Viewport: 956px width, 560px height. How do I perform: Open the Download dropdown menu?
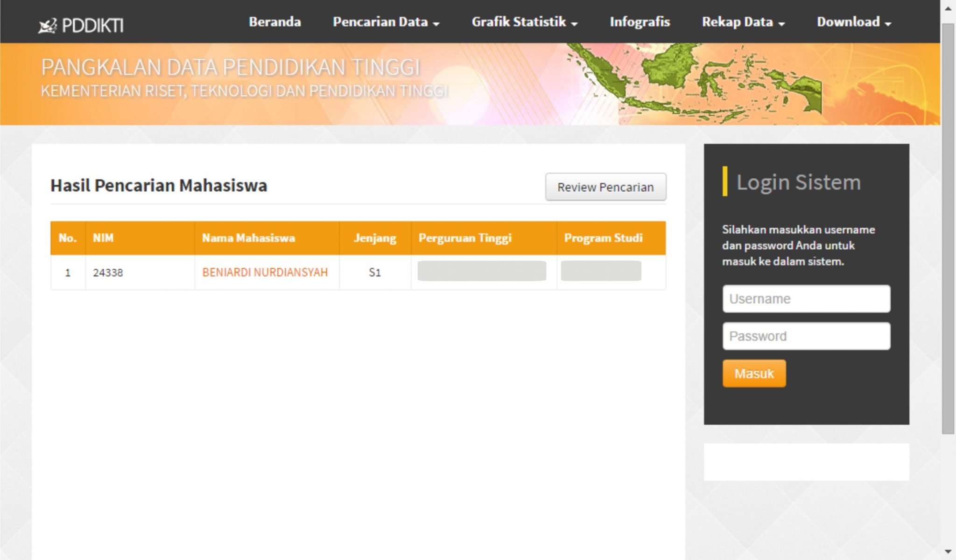click(854, 22)
